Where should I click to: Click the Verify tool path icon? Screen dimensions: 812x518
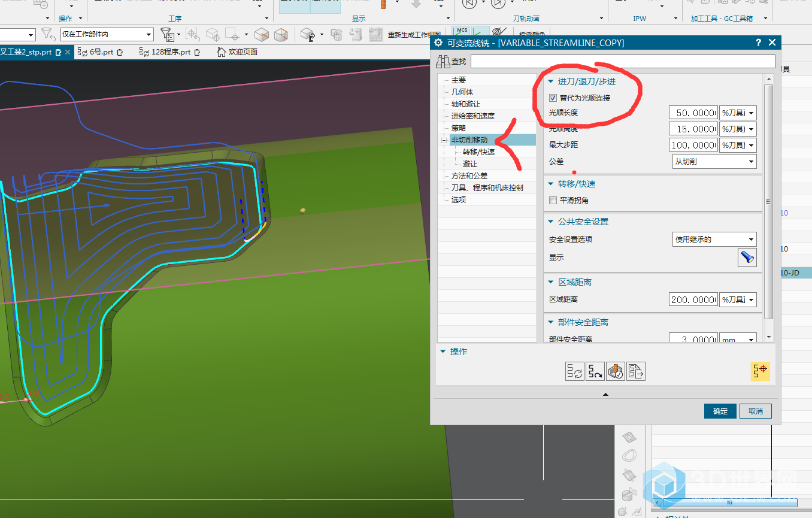(616, 371)
